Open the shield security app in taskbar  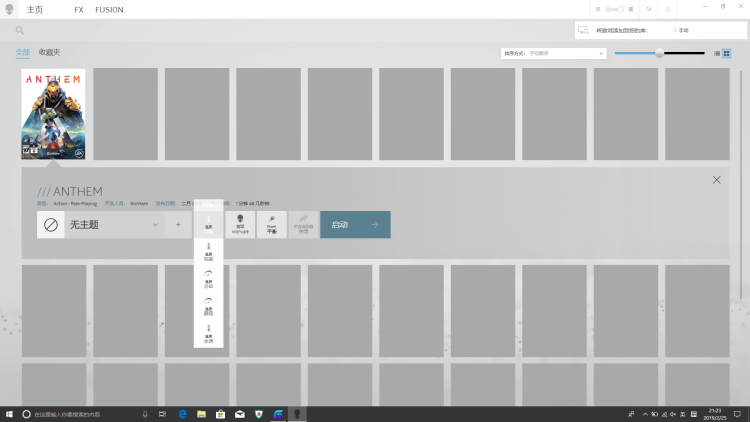[x=259, y=414]
